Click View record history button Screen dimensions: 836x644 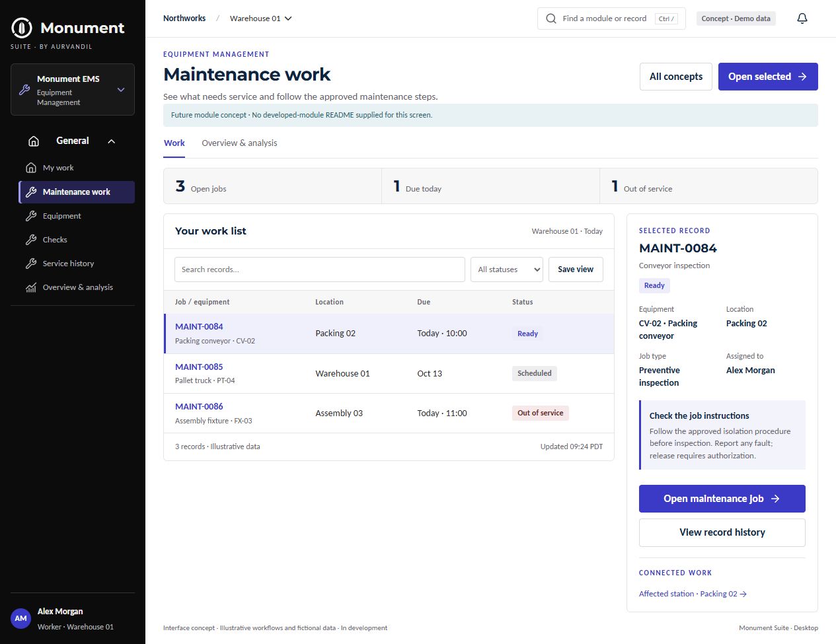[722, 532]
